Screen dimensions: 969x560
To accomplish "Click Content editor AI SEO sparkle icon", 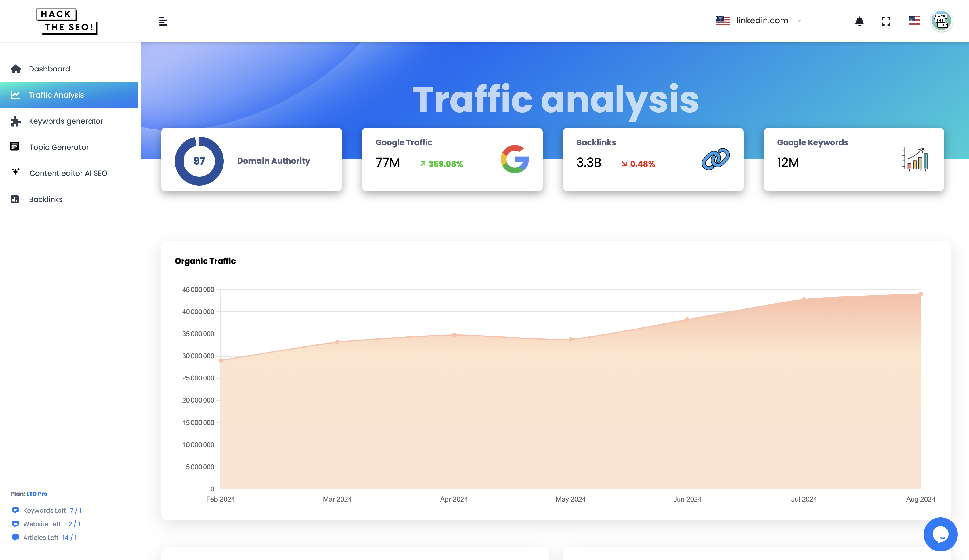I will click(15, 172).
